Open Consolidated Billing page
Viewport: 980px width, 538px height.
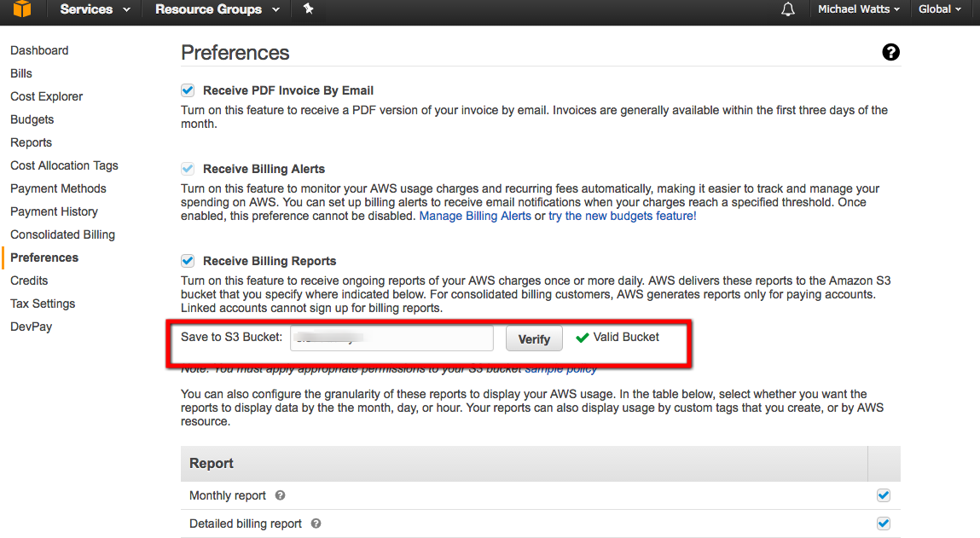(62, 235)
